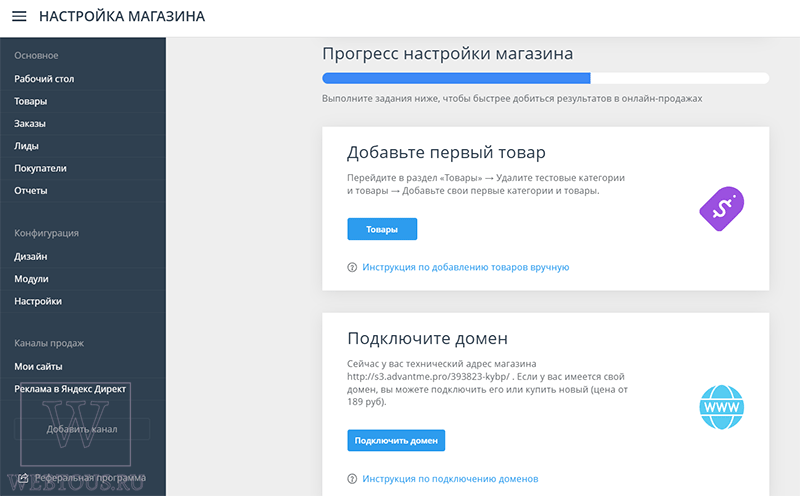
Task: Click heading Прогресс настройки магазина
Action: pyautogui.click(x=447, y=54)
